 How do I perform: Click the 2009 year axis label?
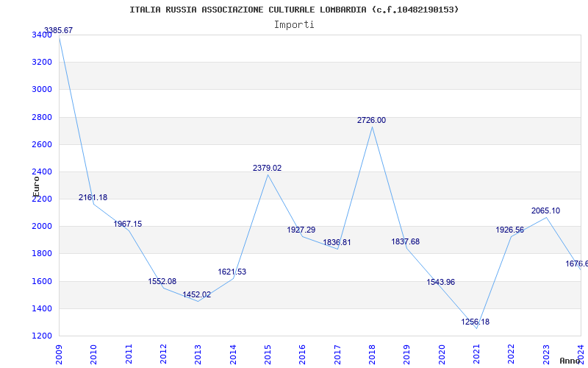point(59,355)
